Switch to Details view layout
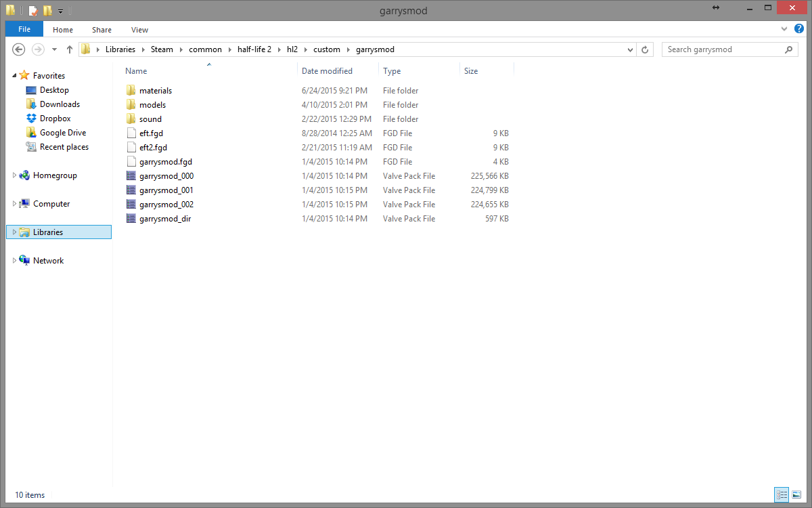This screenshot has height=508, width=812. pyautogui.click(x=781, y=494)
